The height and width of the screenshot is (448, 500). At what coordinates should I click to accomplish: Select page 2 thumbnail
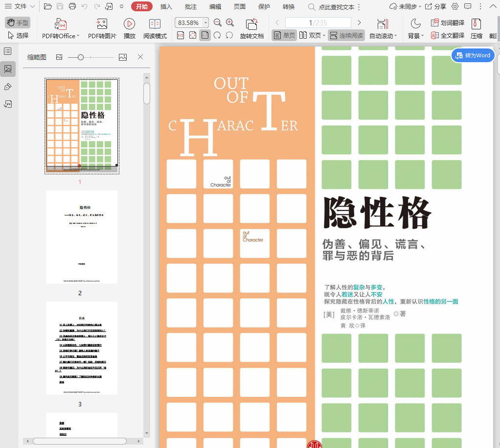(82, 237)
